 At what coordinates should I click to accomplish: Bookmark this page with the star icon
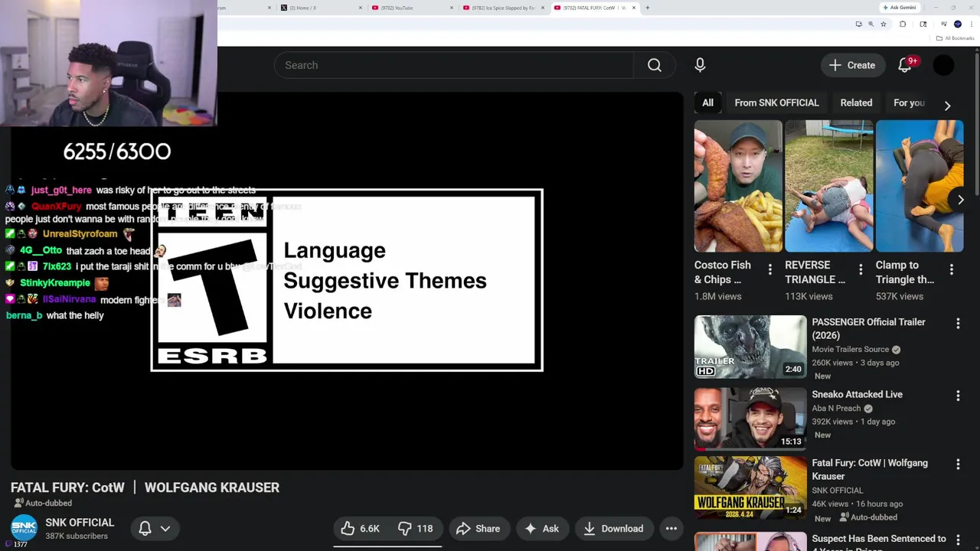pyautogui.click(x=883, y=24)
